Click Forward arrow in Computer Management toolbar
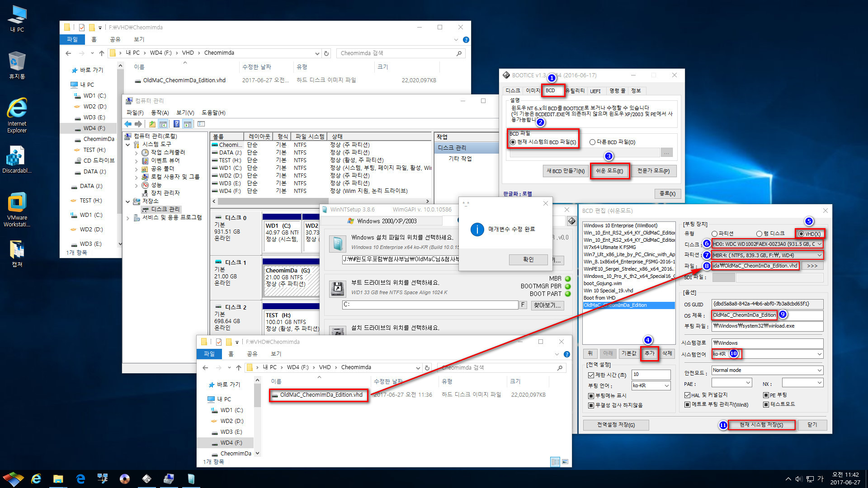 tap(138, 124)
